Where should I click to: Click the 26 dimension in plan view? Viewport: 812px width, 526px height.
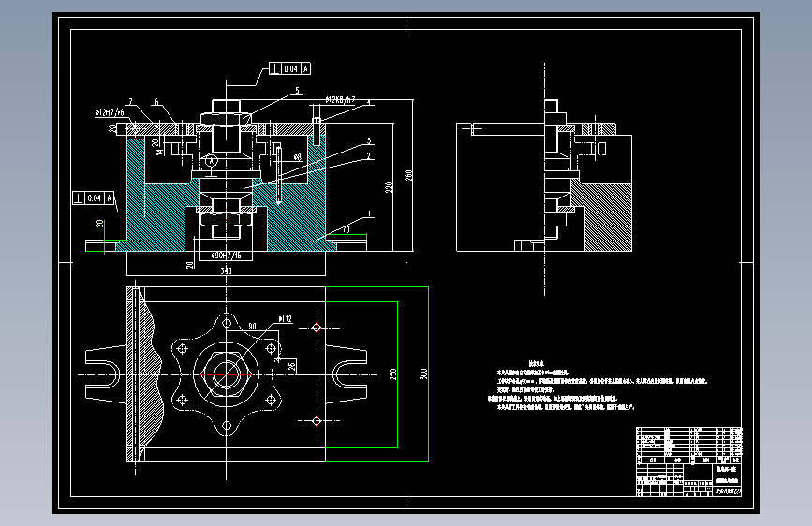pyautogui.click(x=291, y=367)
